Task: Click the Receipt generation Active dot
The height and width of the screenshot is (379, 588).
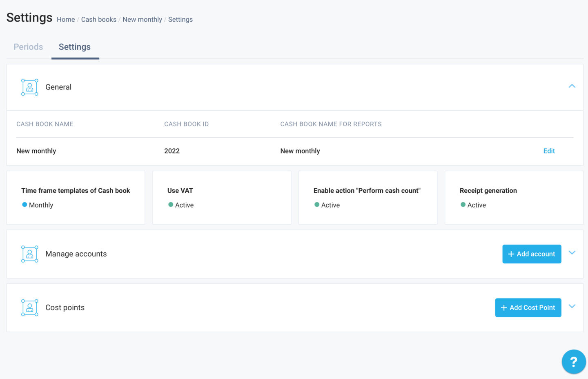Action: point(463,205)
